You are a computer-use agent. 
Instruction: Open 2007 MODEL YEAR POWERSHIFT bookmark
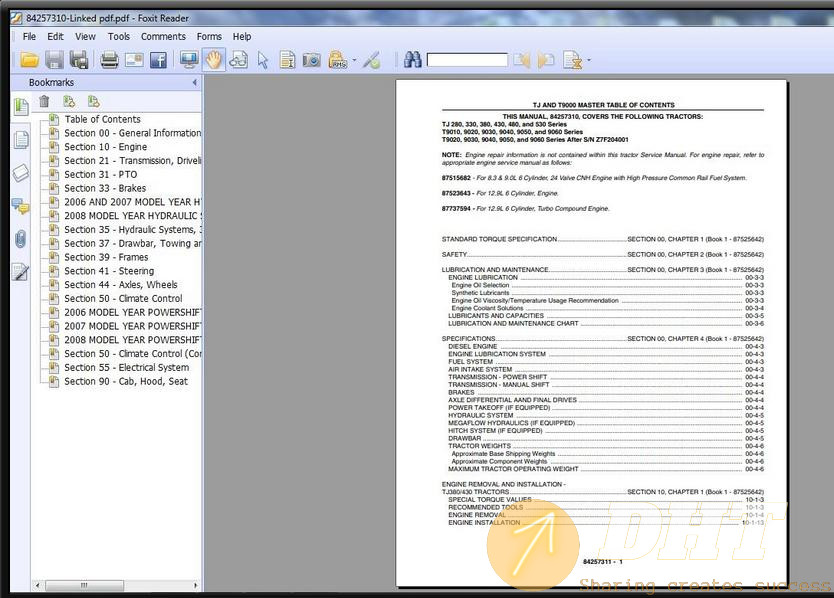[x=132, y=326]
